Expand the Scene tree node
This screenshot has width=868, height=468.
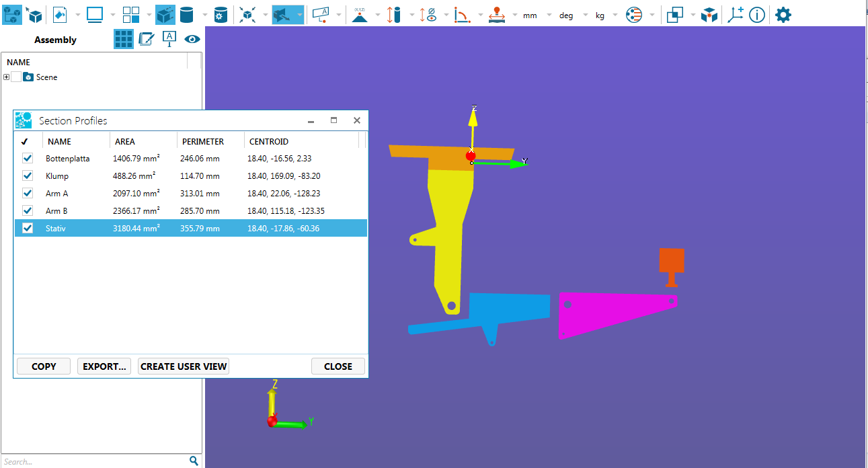(7, 77)
